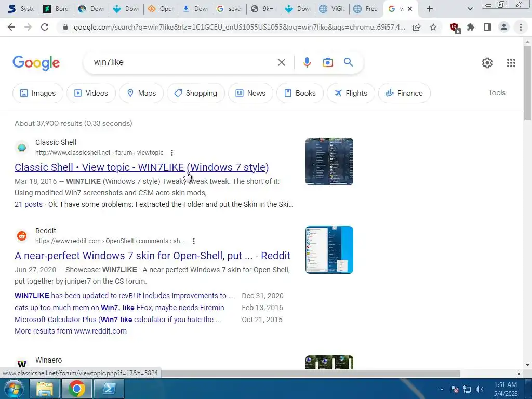Open the network tray icon
This screenshot has height=399, width=532.
[x=467, y=389]
